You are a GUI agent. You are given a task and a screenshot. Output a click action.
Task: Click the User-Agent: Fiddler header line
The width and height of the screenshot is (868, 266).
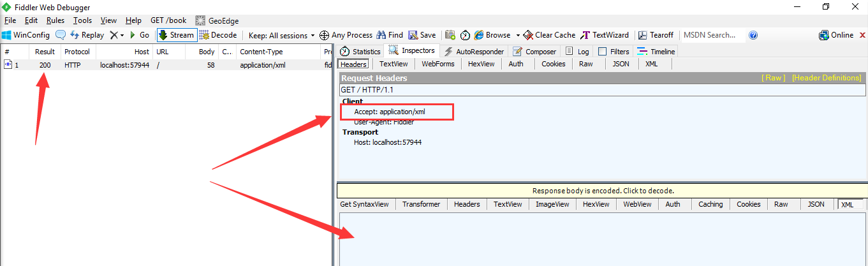click(384, 121)
